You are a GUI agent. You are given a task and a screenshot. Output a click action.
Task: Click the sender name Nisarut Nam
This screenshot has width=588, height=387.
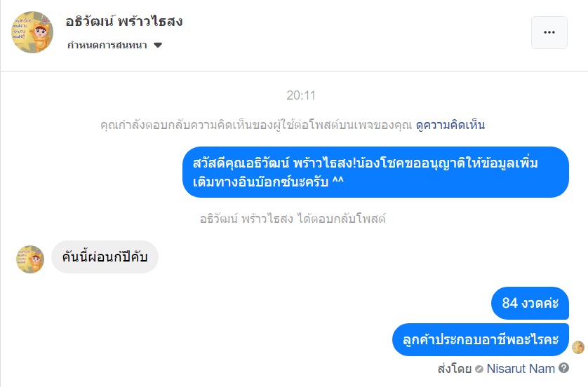coord(521,368)
